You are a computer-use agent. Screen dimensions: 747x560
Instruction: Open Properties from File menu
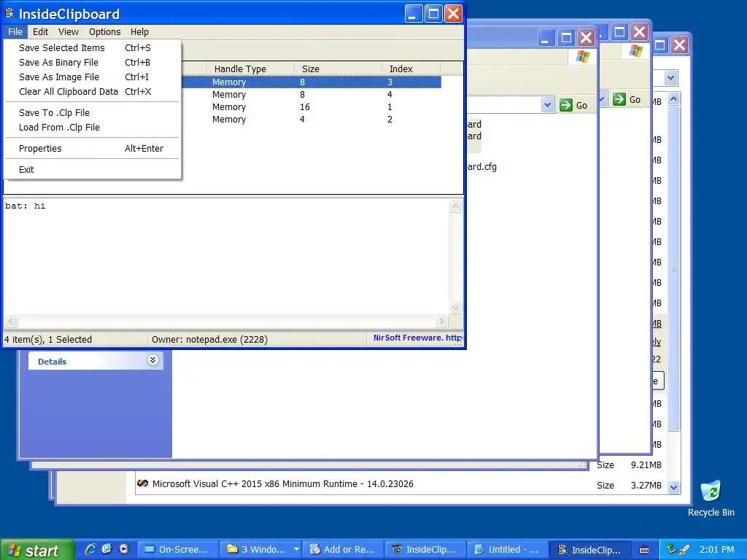click(x=93, y=149)
